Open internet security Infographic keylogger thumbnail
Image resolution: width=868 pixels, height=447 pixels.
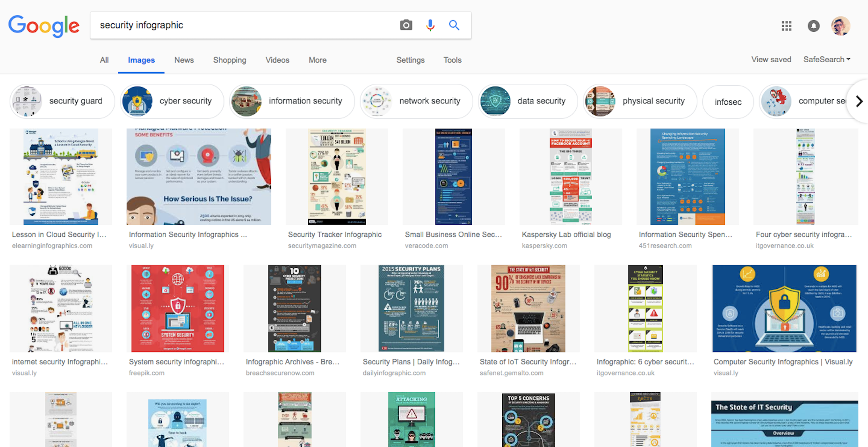61,308
